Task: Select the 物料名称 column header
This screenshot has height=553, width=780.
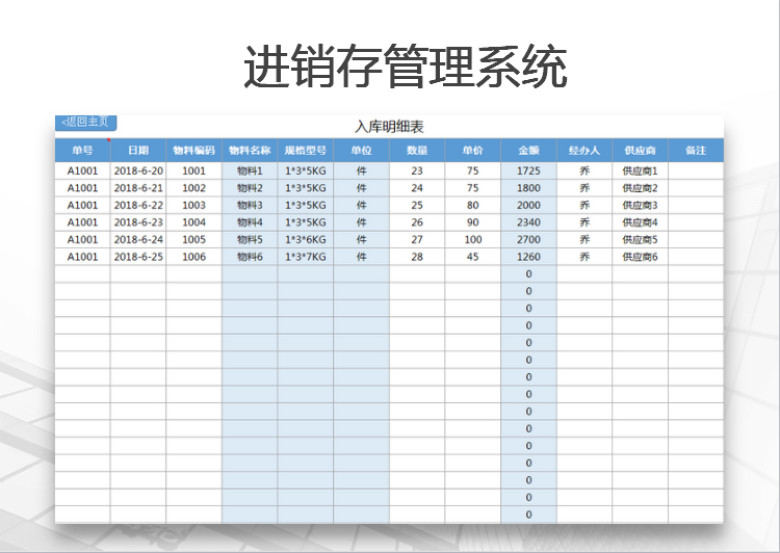Action: [250, 150]
